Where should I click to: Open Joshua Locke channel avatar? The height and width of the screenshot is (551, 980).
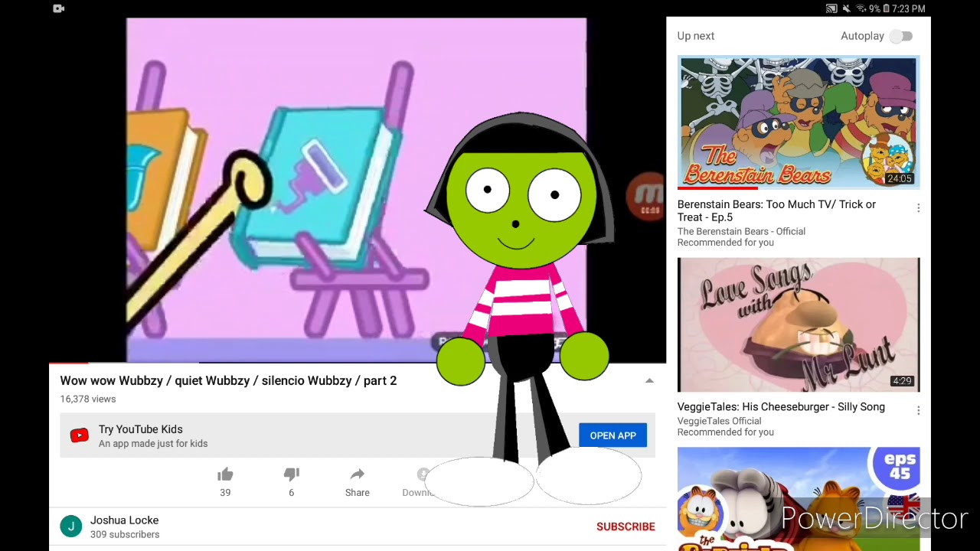(x=71, y=527)
